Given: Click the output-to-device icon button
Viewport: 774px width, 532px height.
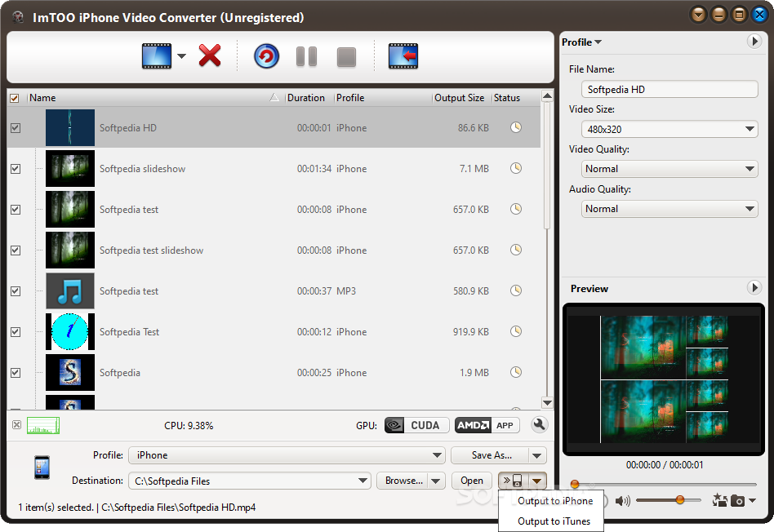Looking at the screenshot, I should (x=513, y=481).
